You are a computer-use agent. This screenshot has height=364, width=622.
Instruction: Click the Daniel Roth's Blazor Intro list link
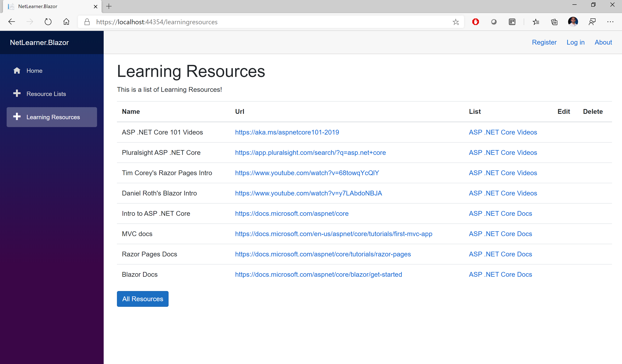503,193
